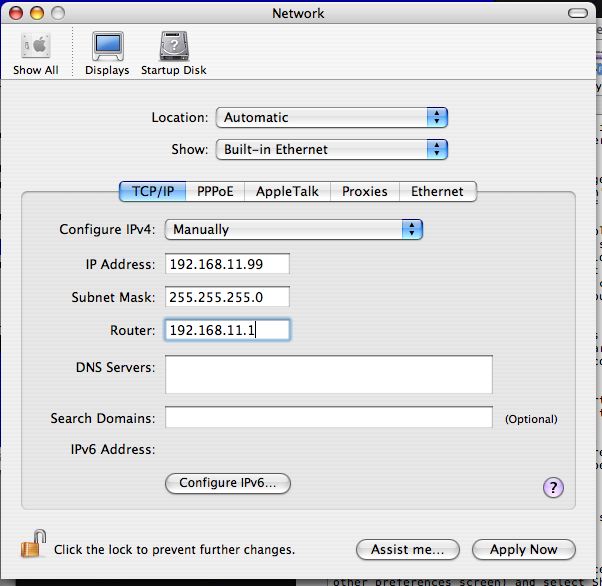602x586 pixels.
Task: Minimize the Network window with yellow button
Action: coord(37,13)
